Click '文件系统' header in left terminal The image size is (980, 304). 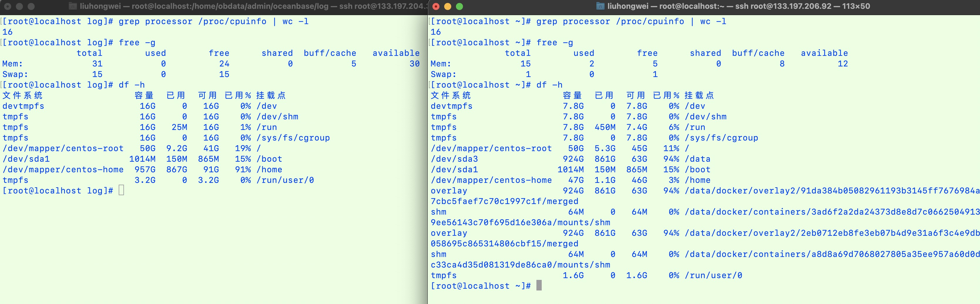coord(22,95)
